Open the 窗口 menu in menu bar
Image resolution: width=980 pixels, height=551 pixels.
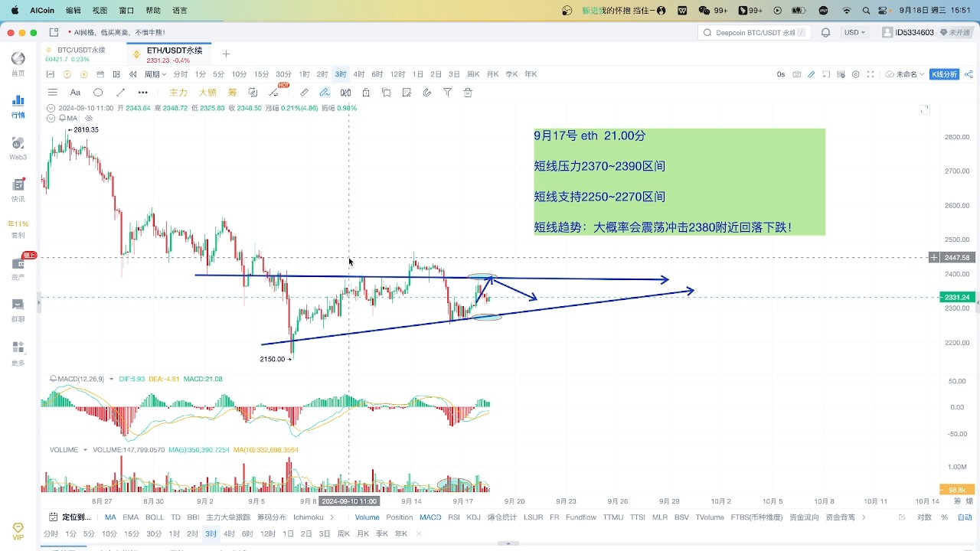pyautogui.click(x=126, y=11)
